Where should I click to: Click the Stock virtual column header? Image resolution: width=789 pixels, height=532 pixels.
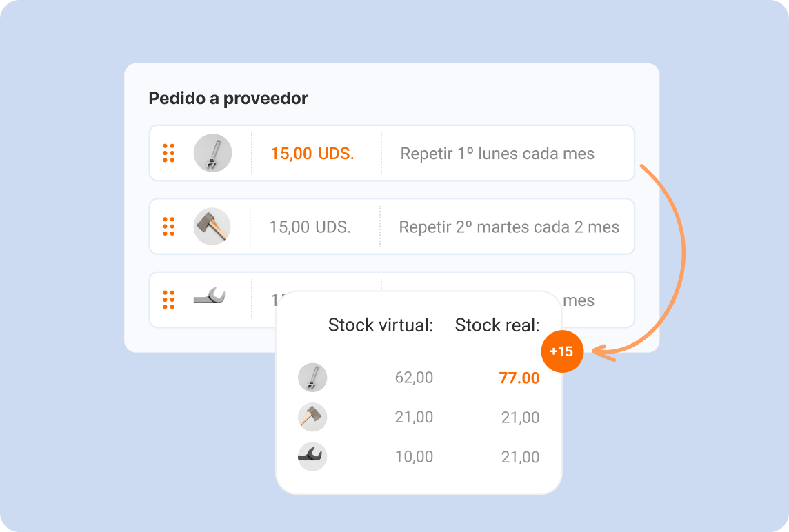pyautogui.click(x=381, y=325)
